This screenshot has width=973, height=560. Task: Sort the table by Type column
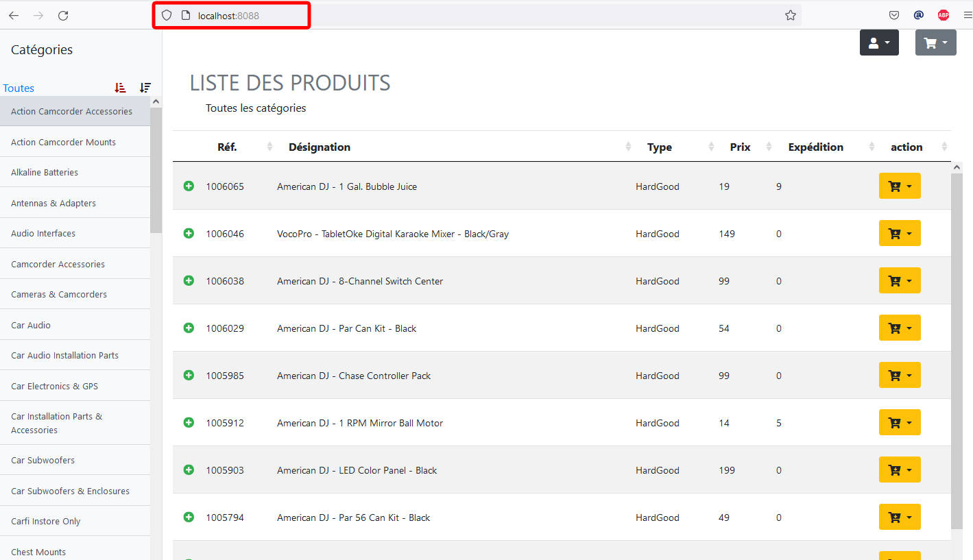(676, 147)
